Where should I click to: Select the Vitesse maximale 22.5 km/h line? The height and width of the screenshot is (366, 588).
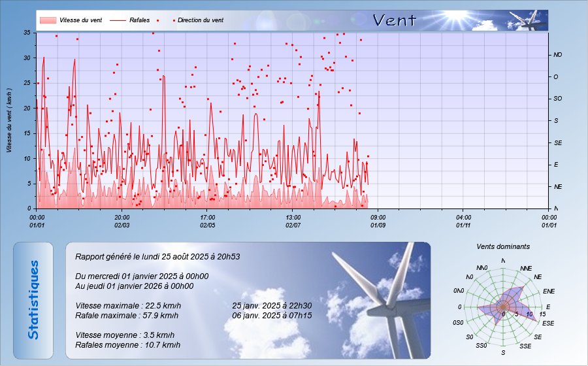(128, 306)
